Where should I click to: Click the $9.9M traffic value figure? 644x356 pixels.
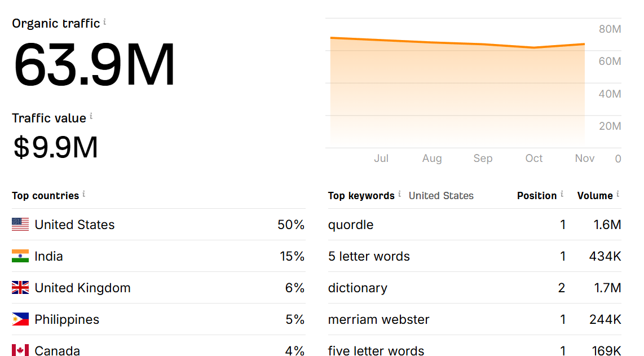point(56,147)
